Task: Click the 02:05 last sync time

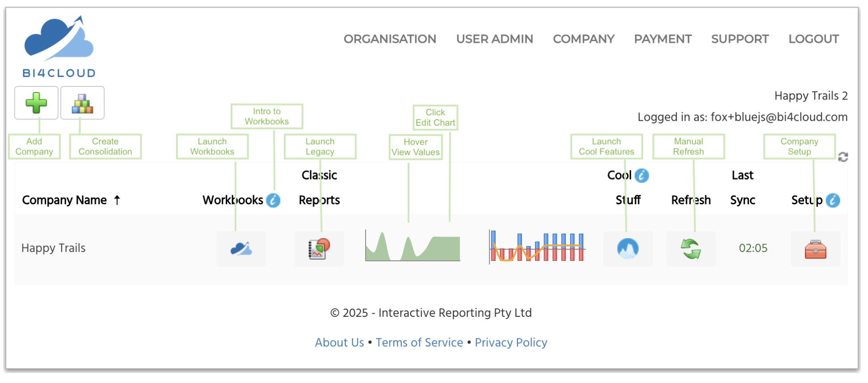Action: (753, 248)
